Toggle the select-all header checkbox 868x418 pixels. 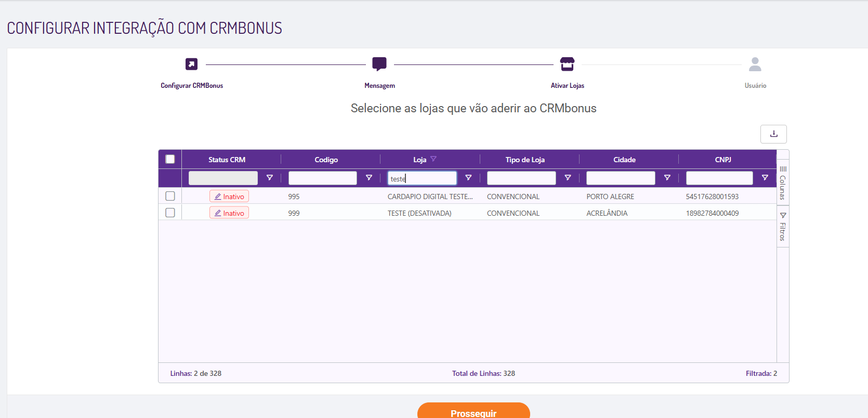[170, 159]
